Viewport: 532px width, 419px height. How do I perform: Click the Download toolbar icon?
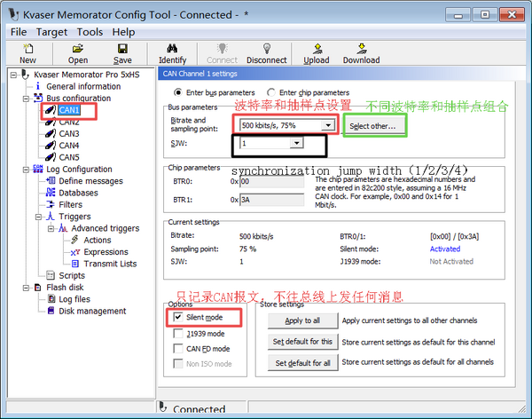pyautogui.click(x=362, y=49)
